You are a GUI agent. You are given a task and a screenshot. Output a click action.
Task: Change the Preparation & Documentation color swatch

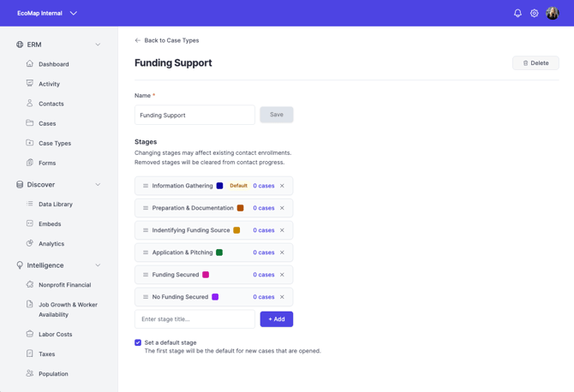(240, 208)
